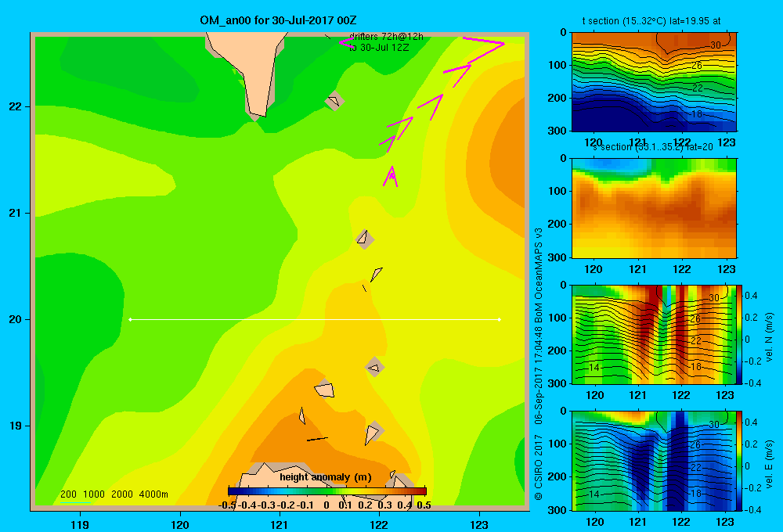The image size is (783, 532).
Task: Click longitude label 122 on main map axis
Action: point(379,524)
